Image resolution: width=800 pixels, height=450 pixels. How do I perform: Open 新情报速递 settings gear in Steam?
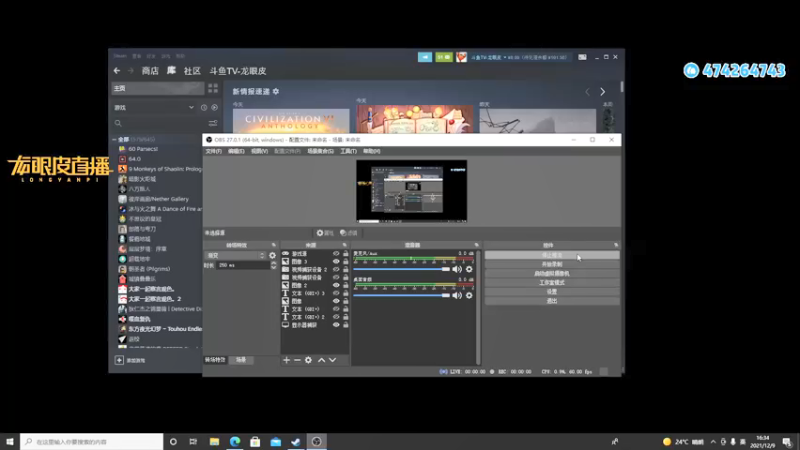tap(276, 91)
